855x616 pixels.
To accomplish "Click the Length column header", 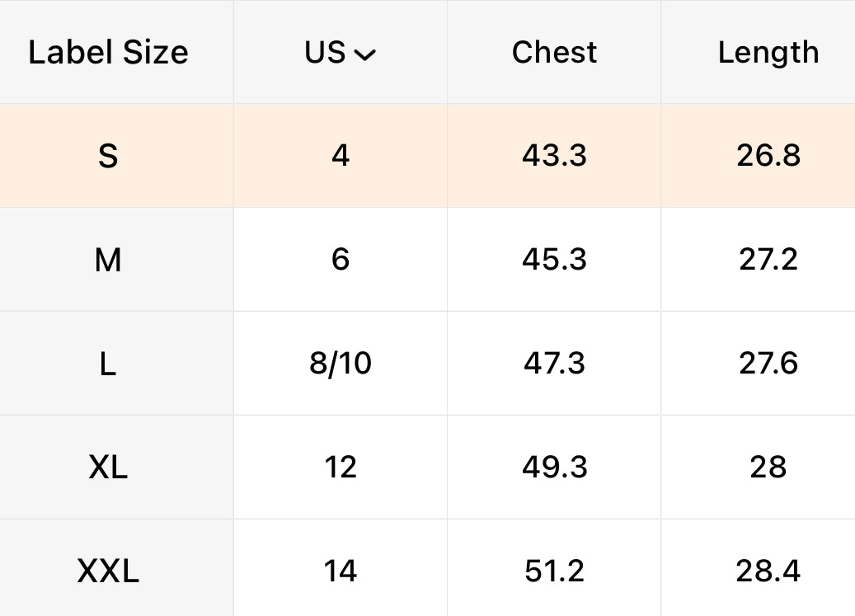I will pos(768,53).
